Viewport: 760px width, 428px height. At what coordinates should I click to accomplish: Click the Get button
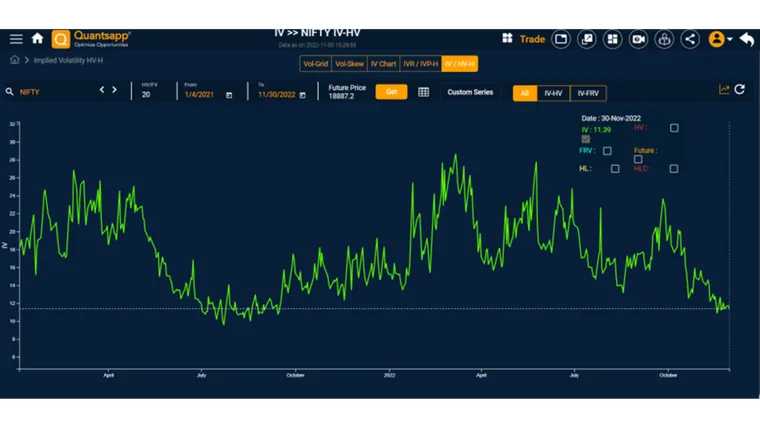coord(391,92)
